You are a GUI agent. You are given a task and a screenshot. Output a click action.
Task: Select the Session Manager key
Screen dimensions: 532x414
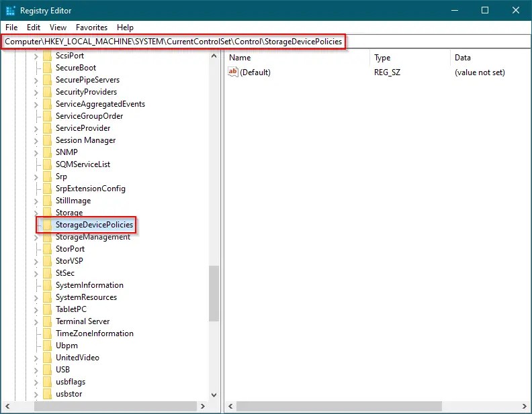pos(85,140)
